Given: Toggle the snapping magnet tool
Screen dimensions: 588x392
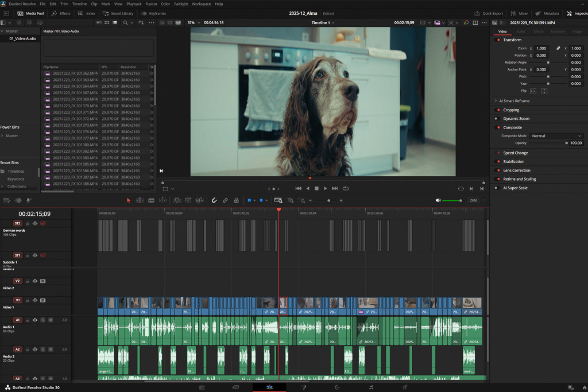Looking at the screenshot, I should [x=214, y=200].
